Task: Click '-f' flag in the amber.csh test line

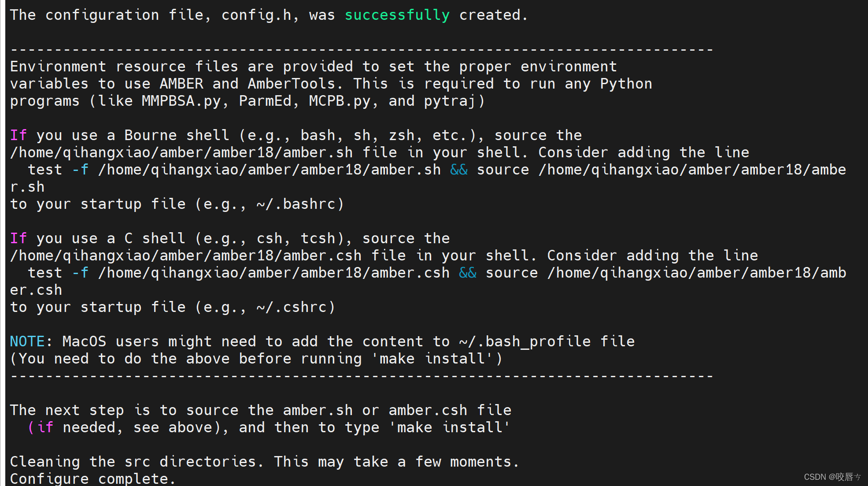Action: pos(80,273)
